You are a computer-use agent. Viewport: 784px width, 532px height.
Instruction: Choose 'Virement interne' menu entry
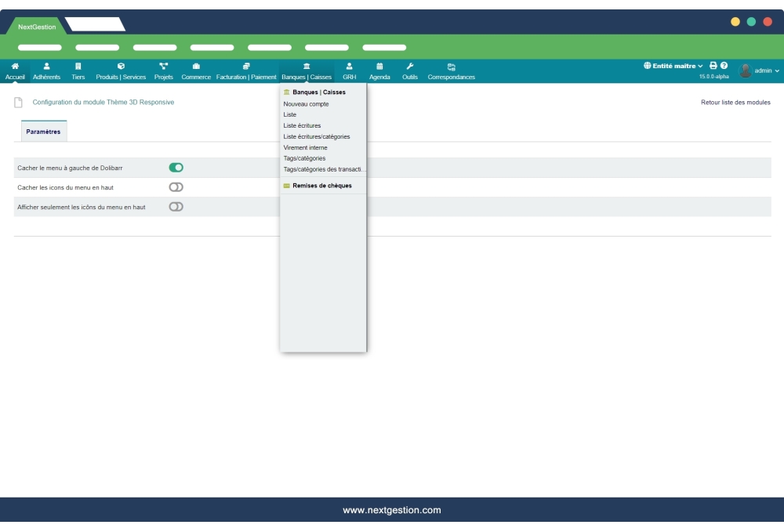point(305,147)
